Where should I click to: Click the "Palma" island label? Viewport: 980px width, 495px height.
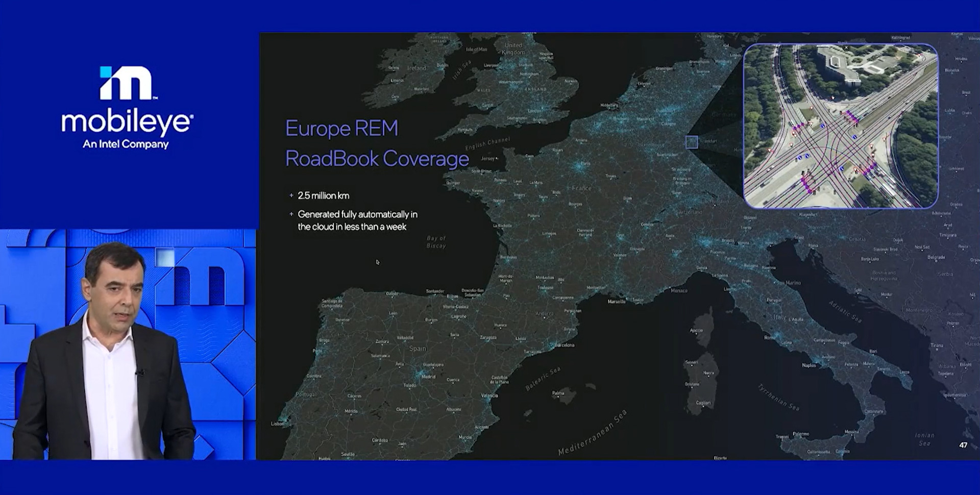(x=558, y=393)
